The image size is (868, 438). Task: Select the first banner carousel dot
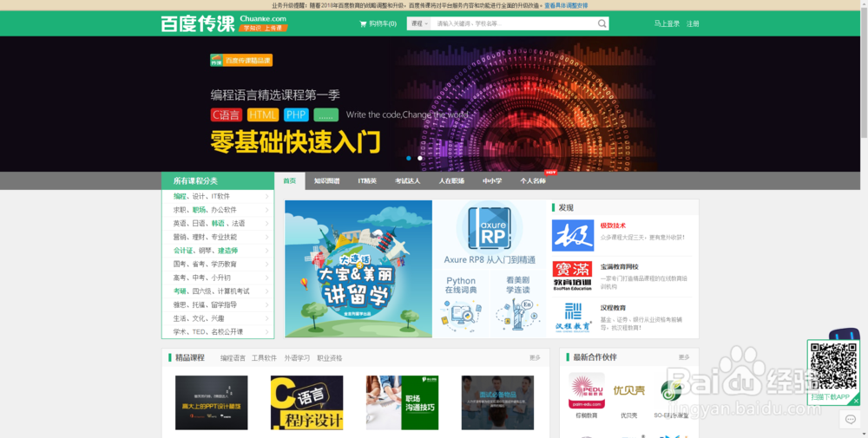(409, 158)
